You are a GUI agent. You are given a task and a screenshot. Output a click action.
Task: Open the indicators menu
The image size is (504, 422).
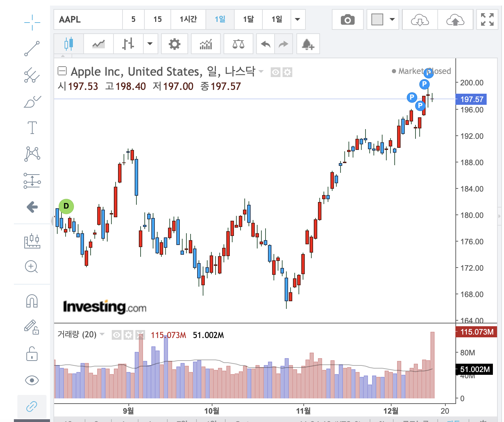point(206,44)
